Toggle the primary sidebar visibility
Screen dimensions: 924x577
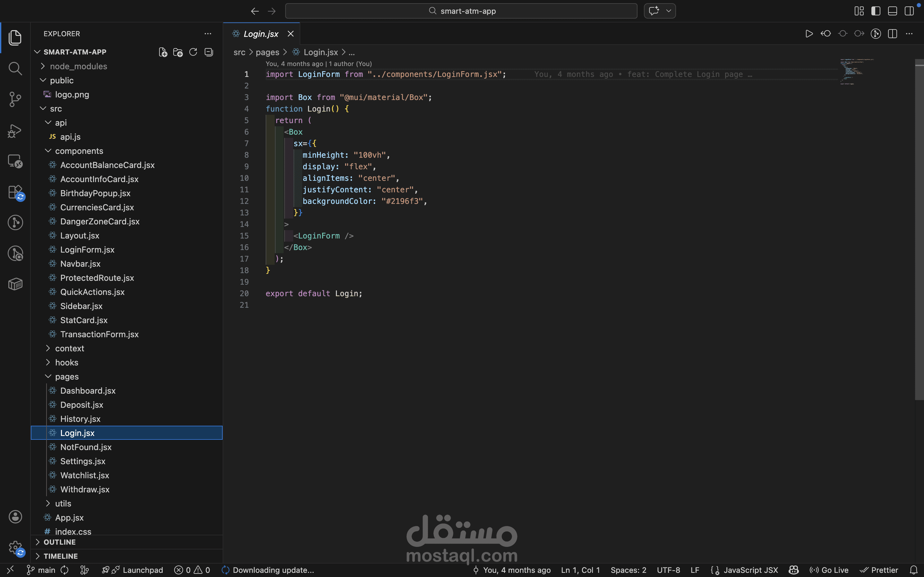pyautogui.click(x=876, y=11)
